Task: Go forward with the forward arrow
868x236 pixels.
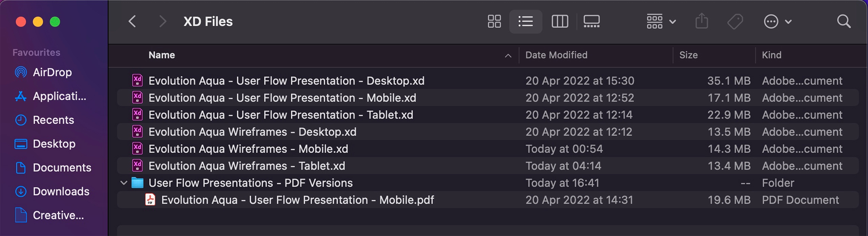Action: coord(163,21)
